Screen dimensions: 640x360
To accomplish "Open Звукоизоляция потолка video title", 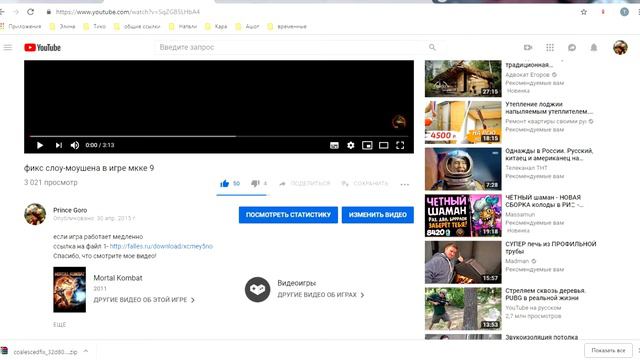I will 542,337.
